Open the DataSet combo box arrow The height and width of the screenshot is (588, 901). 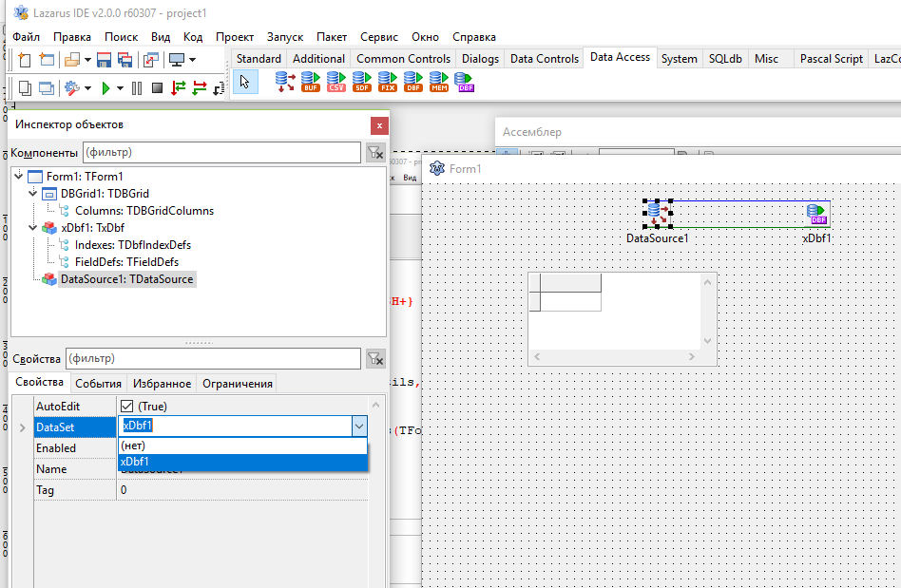pyautogui.click(x=359, y=427)
